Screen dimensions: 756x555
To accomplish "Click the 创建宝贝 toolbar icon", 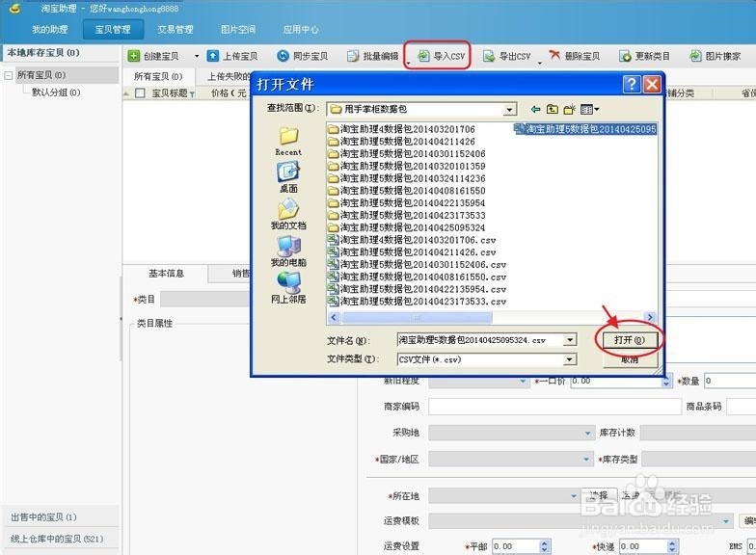I will click(x=133, y=56).
